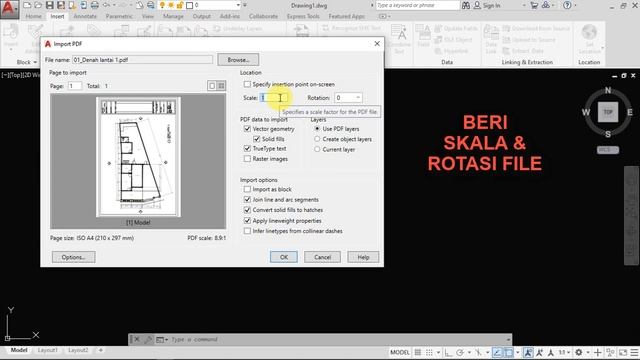
Task: Open the Autodesk App Store cart icon
Action: [x=534, y=5]
